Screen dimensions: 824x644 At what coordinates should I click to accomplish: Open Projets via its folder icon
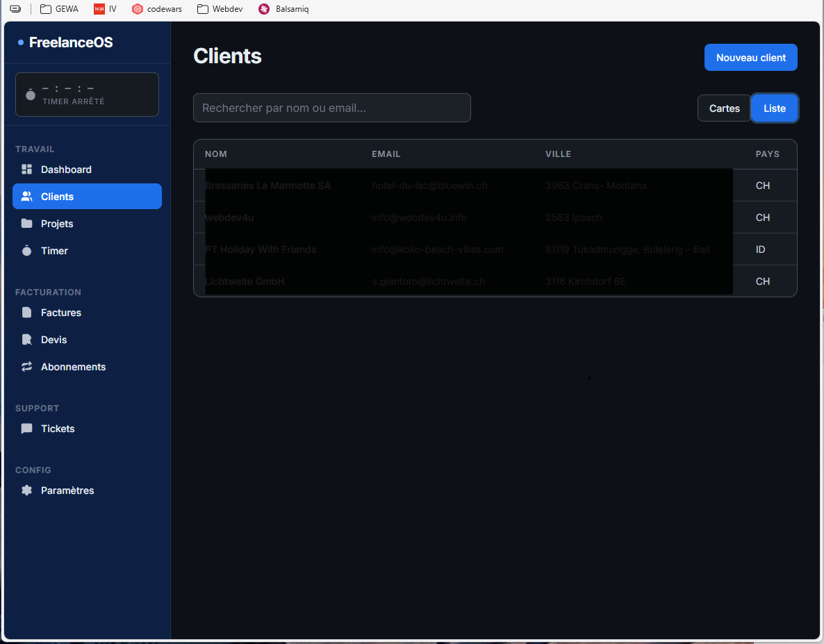27,224
